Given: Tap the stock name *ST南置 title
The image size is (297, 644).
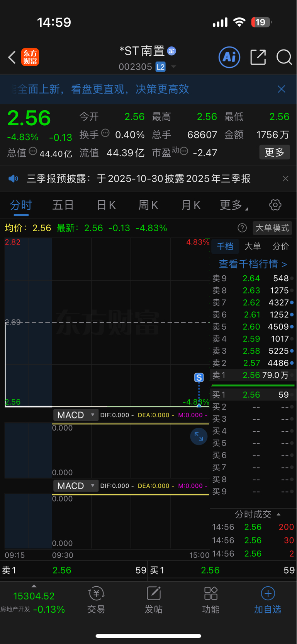Looking at the screenshot, I should pos(142,51).
